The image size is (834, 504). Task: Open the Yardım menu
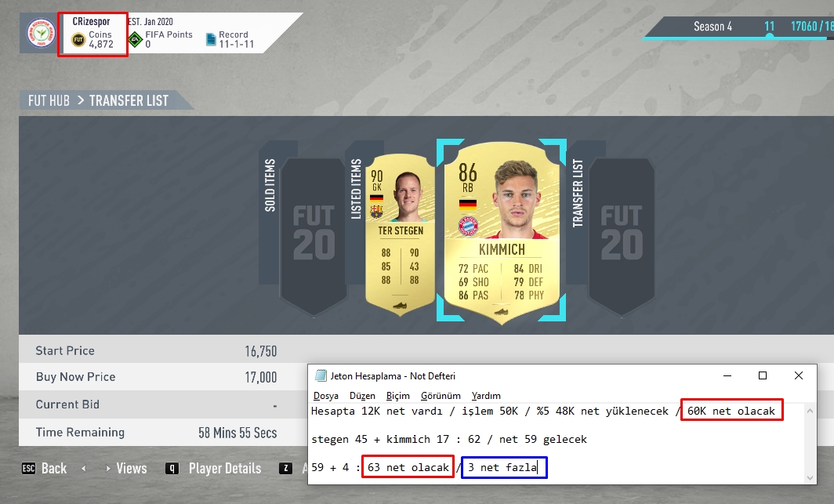486,396
